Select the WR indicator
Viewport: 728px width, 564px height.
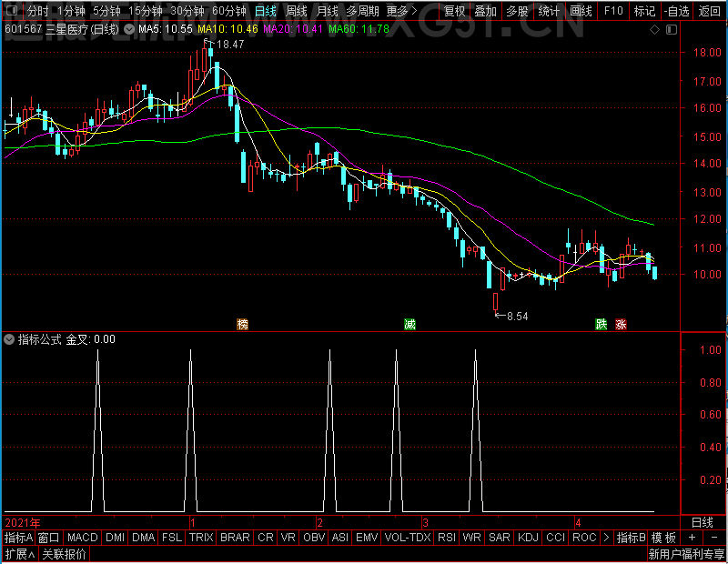pos(471,538)
